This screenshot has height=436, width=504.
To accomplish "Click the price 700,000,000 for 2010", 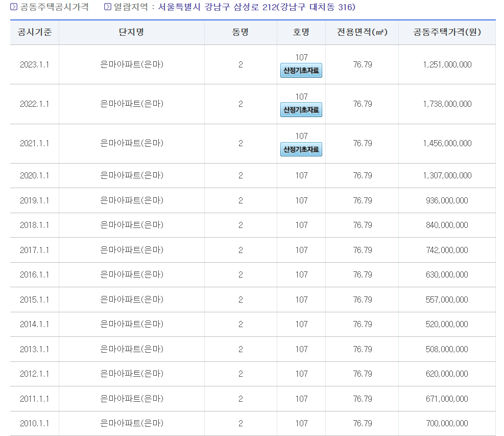I will point(447,423).
